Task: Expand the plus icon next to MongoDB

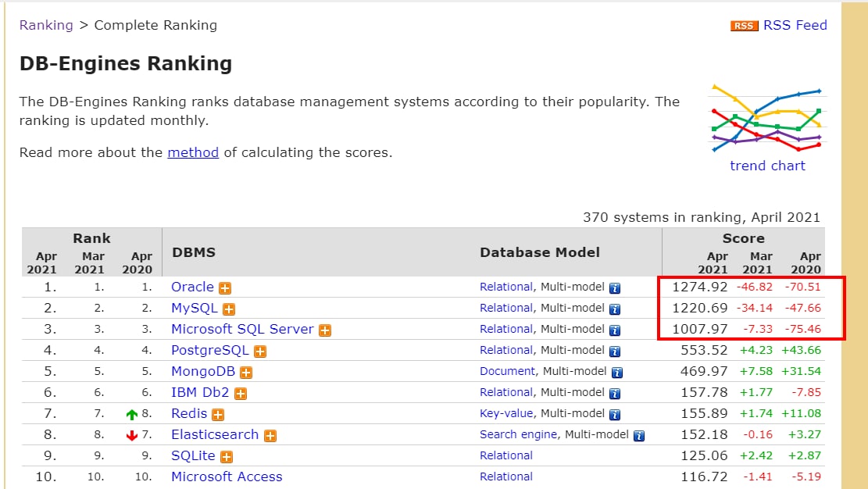Action: pos(246,372)
